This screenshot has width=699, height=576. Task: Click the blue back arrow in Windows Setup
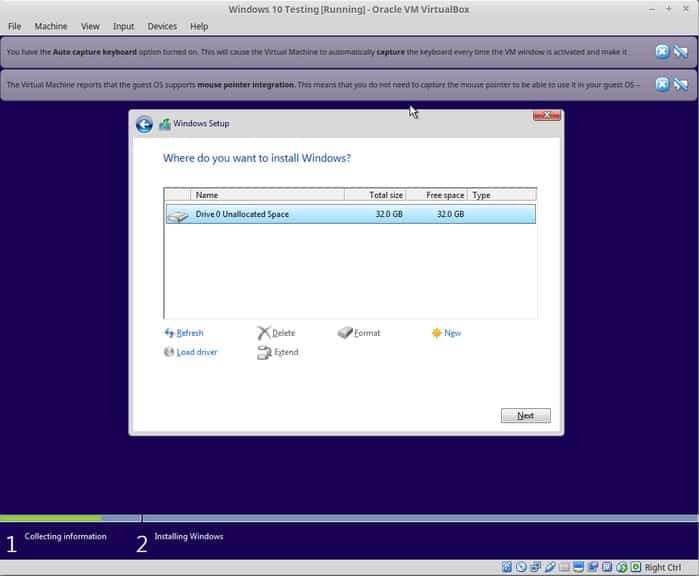click(144, 124)
